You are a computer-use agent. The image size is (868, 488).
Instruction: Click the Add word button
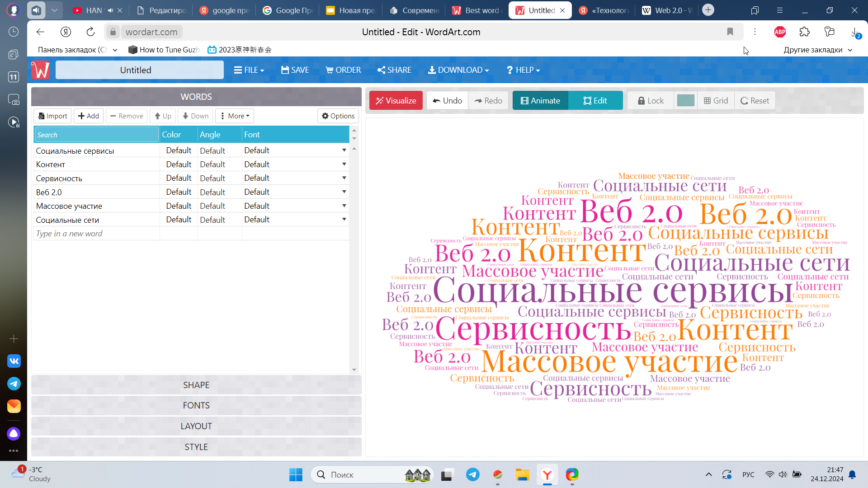89,116
